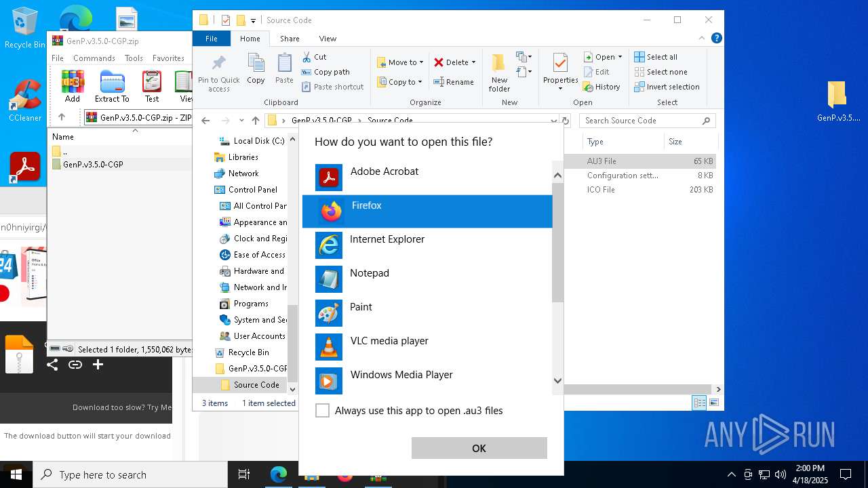This screenshot has width=868, height=488.
Task: Open the File tab in Explorer
Action: (x=212, y=39)
